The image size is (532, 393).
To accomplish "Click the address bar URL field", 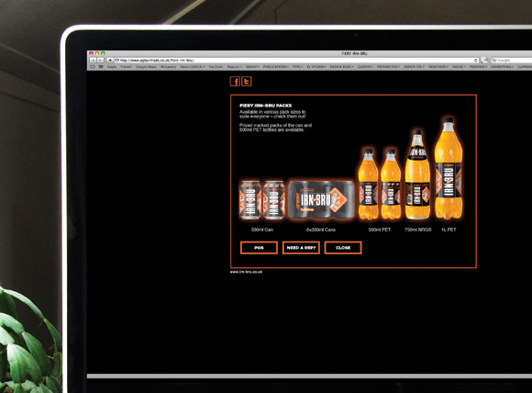I will 296,60.
